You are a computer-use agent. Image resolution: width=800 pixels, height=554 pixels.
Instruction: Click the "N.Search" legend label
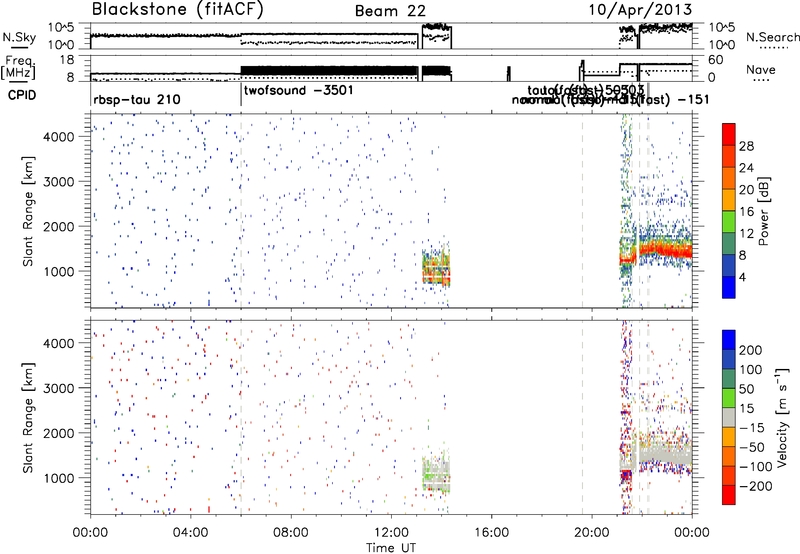pos(772,37)
